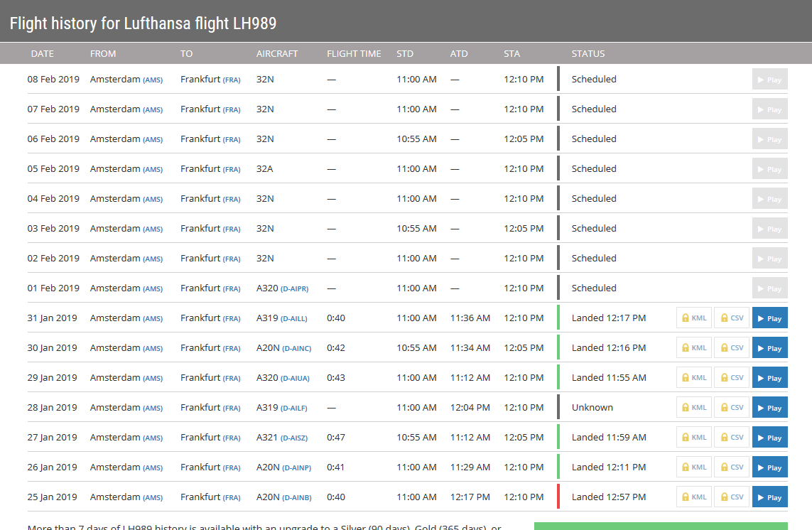Image resolution: width=812 pixels, height=530 pixels.
Task: Click the STATUS column header
Action: click(588, 53)
